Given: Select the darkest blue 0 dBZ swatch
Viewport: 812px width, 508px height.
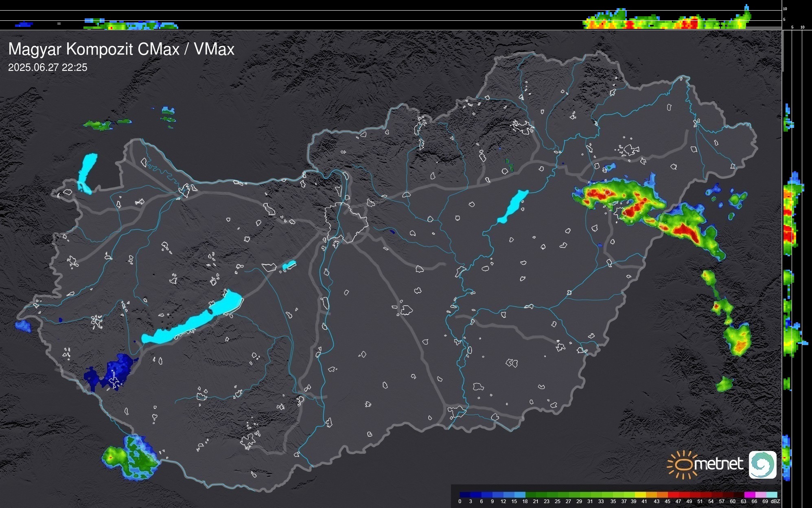Looking at the screenshot, I should tap(465, 495).
